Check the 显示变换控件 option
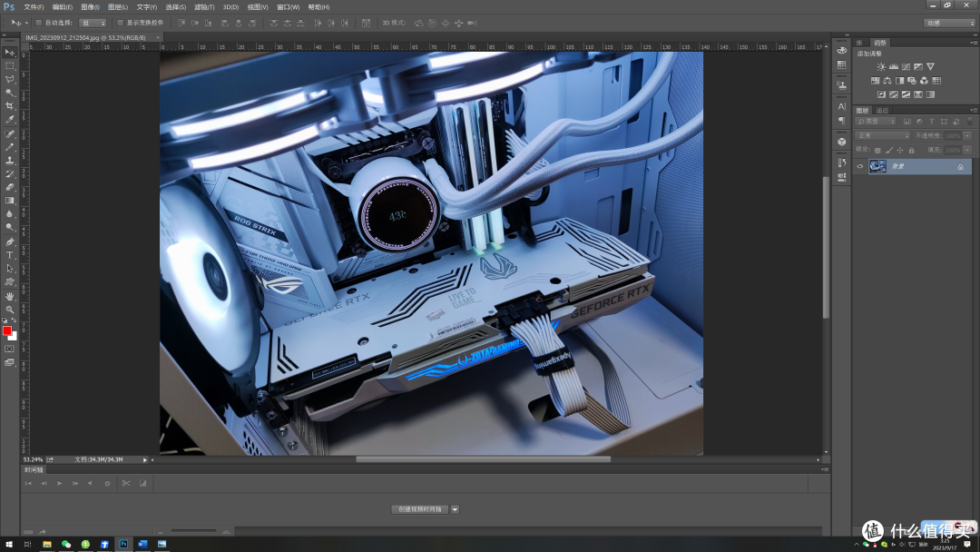 [x=121, y=23]
